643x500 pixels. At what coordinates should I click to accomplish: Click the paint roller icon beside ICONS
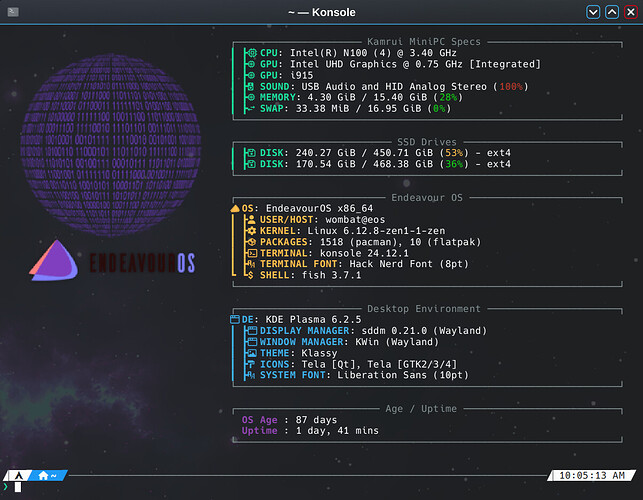pos(251,364)
